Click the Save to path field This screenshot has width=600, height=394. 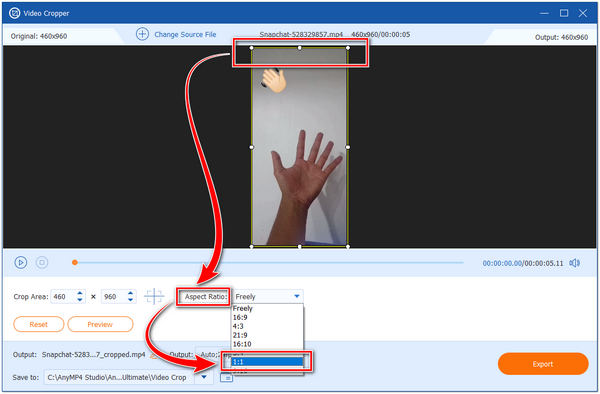pyautogui.click(x=120, y=377)
